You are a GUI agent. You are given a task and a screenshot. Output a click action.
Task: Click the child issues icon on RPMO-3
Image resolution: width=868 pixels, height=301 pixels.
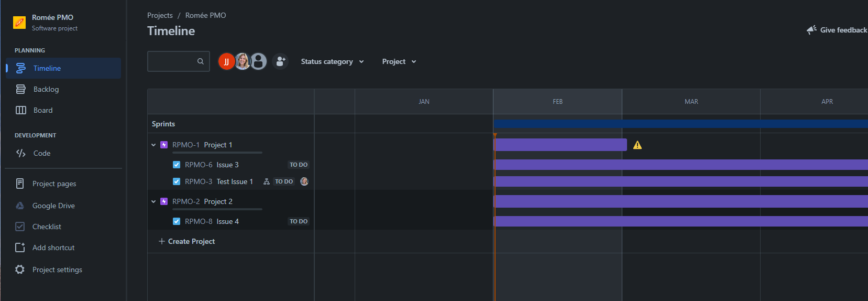pos(267,181)
